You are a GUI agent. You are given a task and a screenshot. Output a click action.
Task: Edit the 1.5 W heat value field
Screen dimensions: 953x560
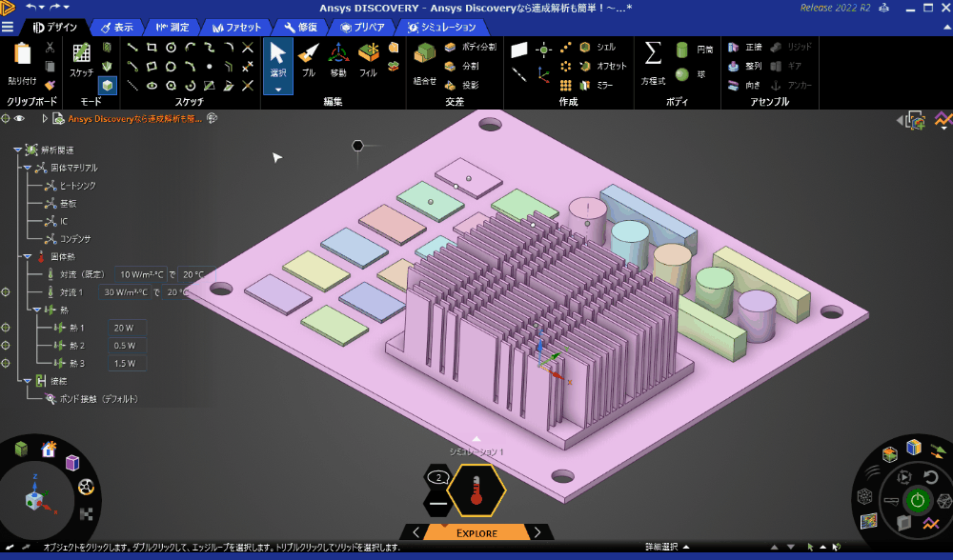point(127,363)
